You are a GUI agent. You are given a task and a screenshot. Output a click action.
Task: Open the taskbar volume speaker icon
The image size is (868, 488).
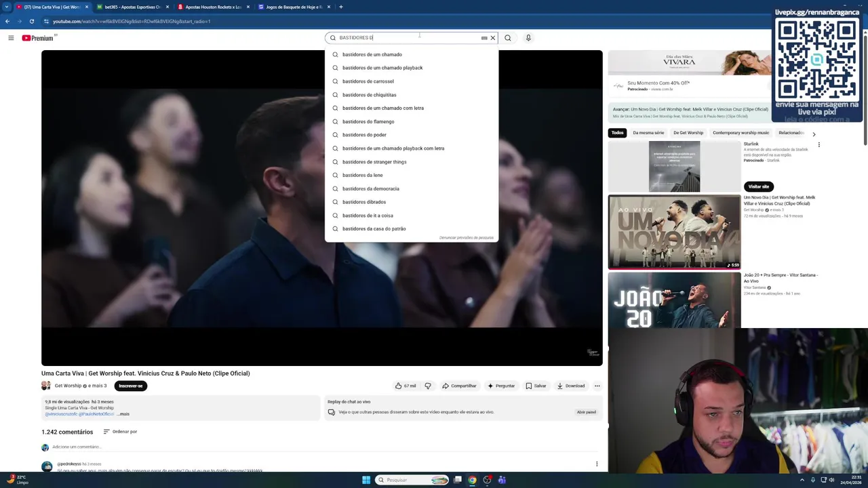click(833, 480)
